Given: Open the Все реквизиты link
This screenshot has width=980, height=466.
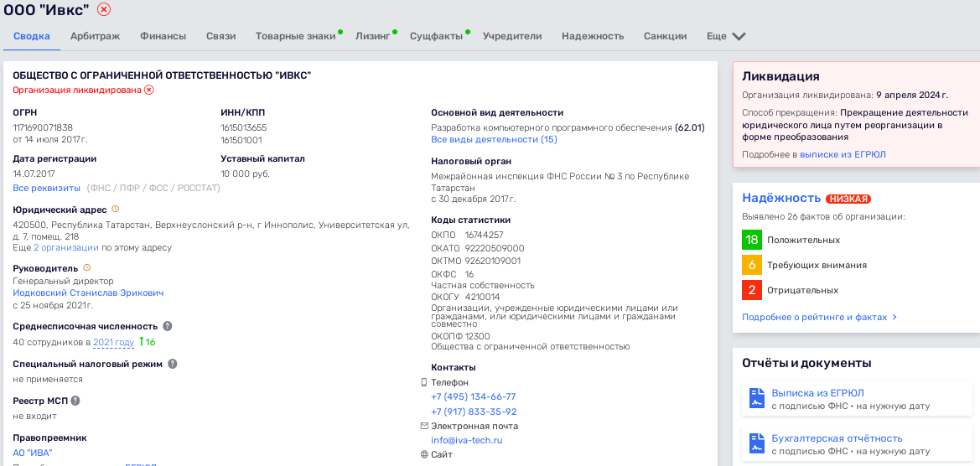Looking at the screenshot, I should point(47,188).
